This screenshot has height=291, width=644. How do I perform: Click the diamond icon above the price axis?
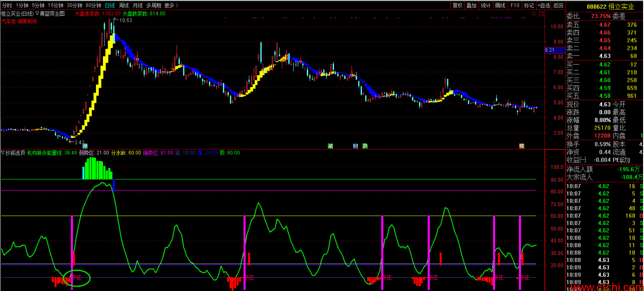[534, 14]
